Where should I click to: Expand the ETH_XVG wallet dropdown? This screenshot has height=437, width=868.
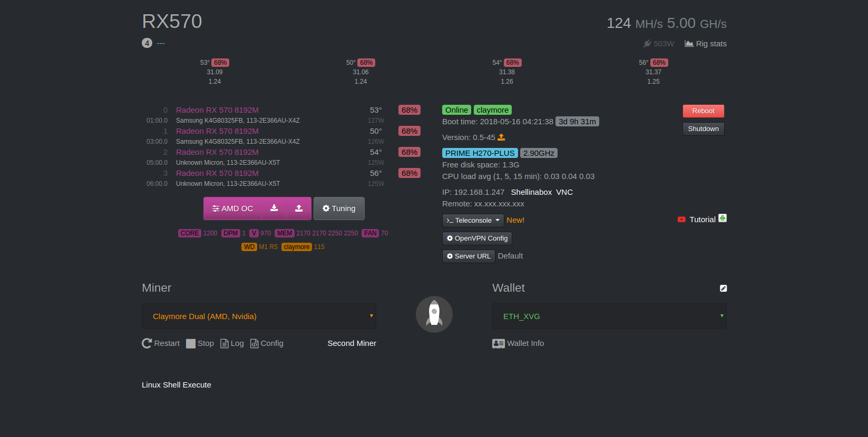click(x=609, y=316)
